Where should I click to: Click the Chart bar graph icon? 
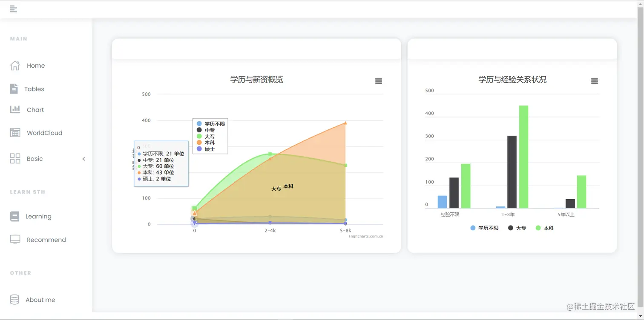[x=15, y=109]
